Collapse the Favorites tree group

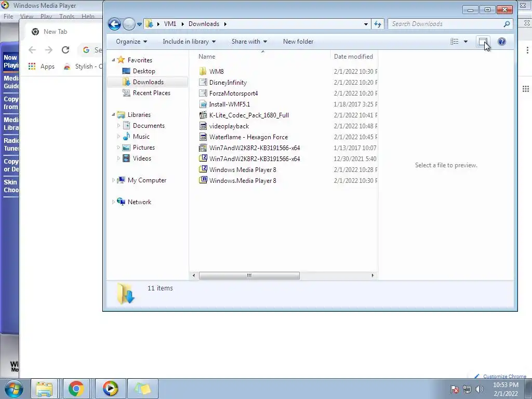[x=113, y=60]
